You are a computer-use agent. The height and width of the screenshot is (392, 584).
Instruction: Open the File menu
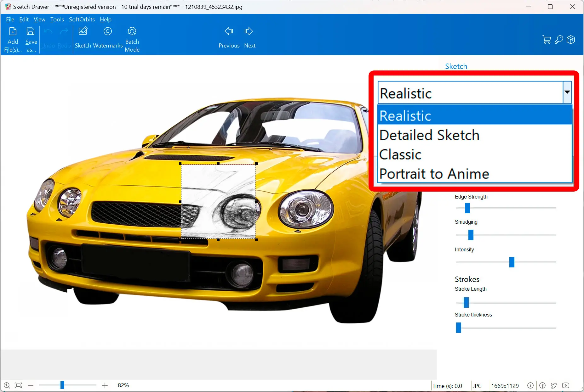click(x=10, y=19)
